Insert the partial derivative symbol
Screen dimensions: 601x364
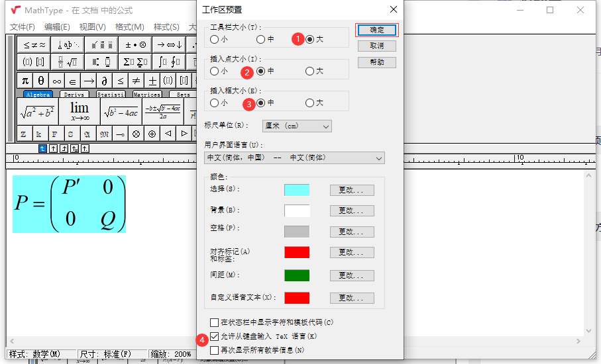point(104,81)
